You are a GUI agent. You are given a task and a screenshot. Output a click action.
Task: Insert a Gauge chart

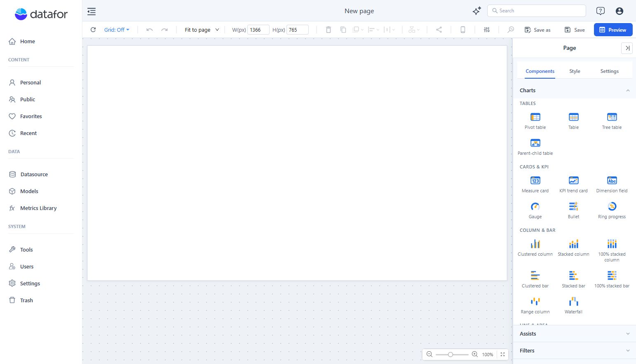(x=535, y=210)
